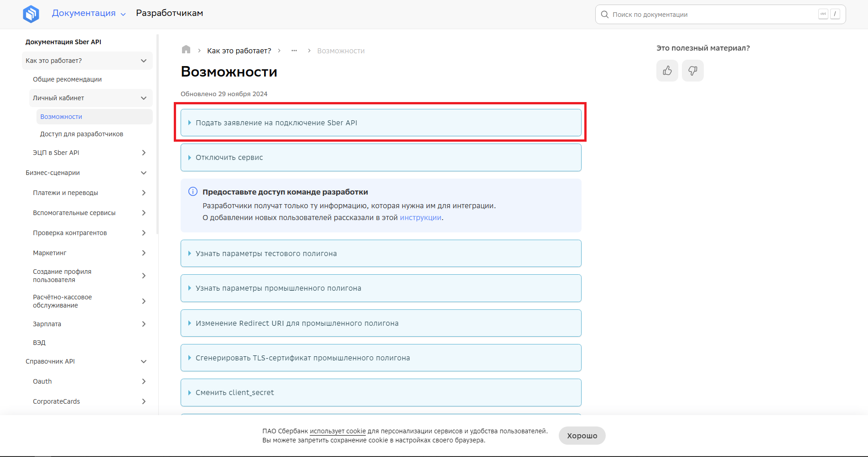Expand ЭЦП в Sber API chevron

144,153
